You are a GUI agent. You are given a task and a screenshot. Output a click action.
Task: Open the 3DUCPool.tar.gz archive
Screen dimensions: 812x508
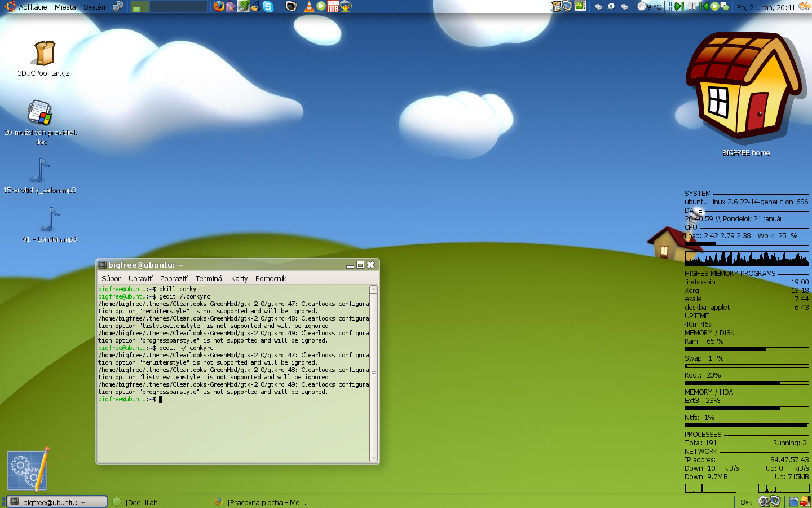pyautogui.click(x=44, y=54)
